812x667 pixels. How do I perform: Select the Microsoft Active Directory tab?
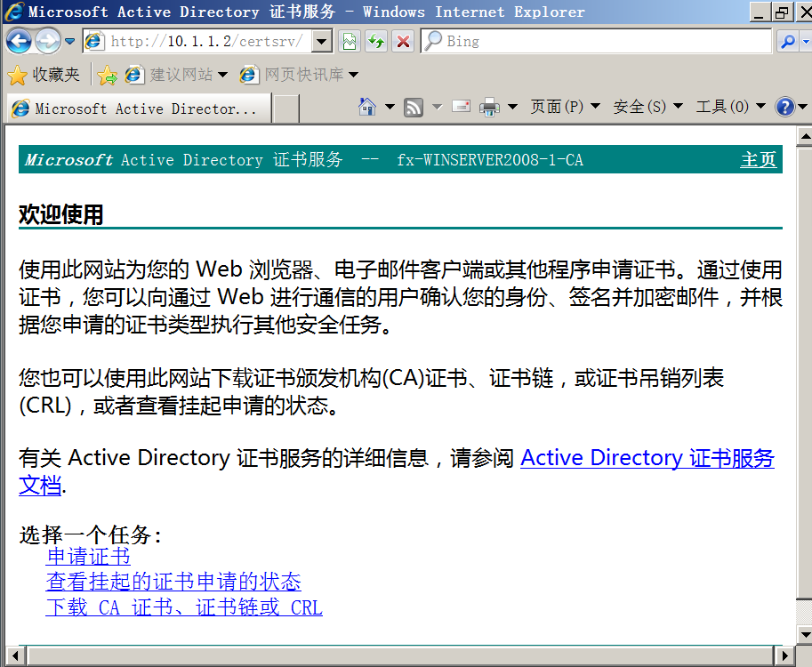(x=139, y=108)
